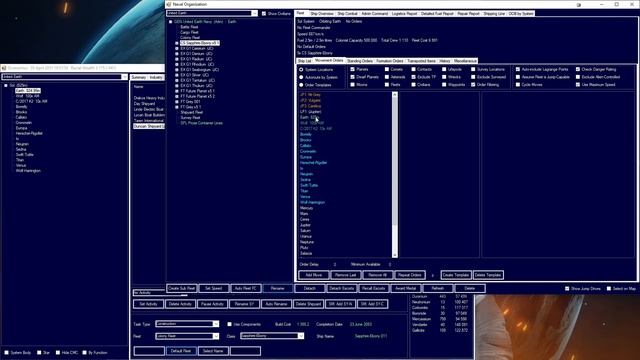This screenshot has height=360, width=640.
Task: Expand the CS Sapphire-Ebony x5 1 fleet node
Action: tap(177, 43)
